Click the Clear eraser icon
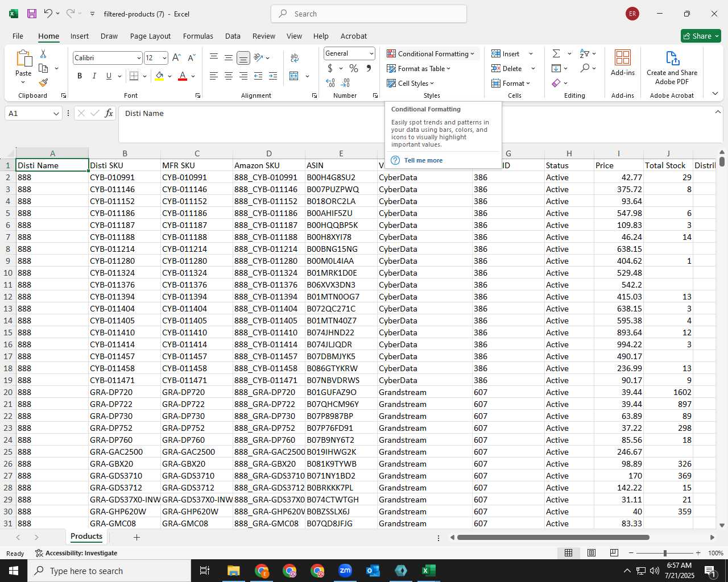The height and width of the screenshot is (582, 728). [x=556, y=83]
